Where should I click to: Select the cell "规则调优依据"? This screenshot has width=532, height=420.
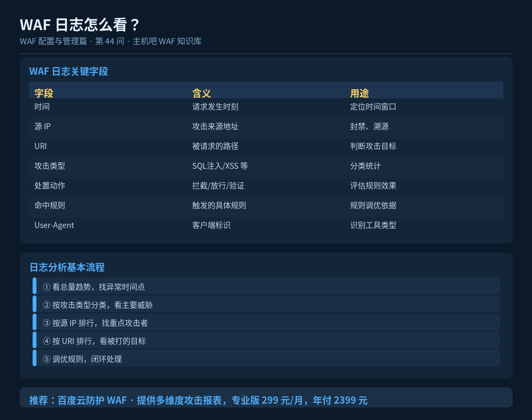[x=373, y=205]
